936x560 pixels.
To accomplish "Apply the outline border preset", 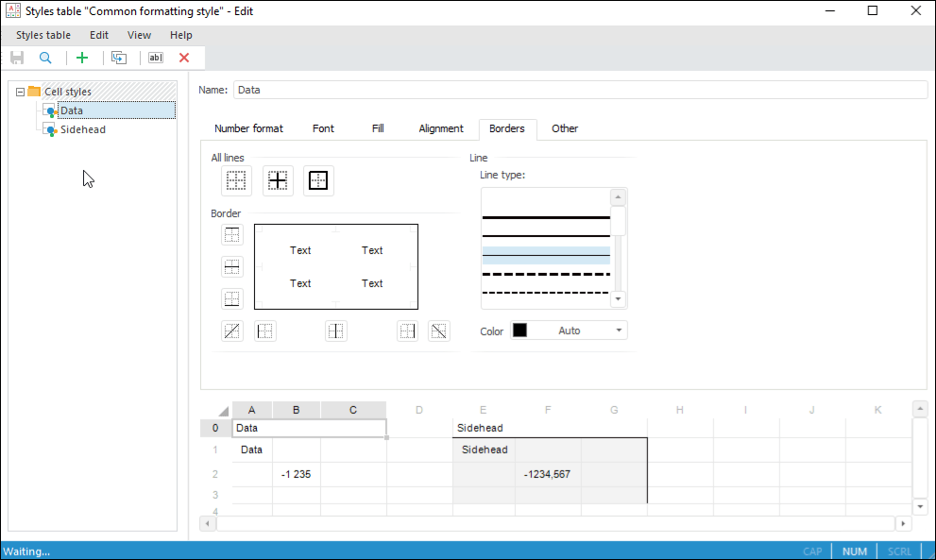I will pos(318,180).
